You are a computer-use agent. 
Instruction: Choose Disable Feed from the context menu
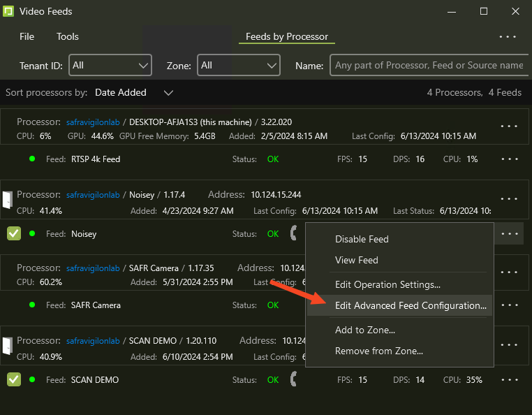click(x=362, y=239)
